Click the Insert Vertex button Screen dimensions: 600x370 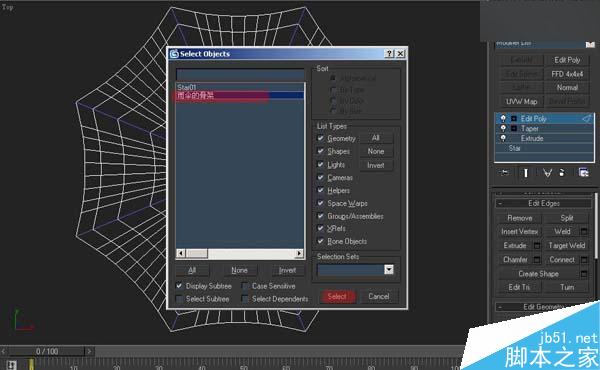tap(519, 231)
